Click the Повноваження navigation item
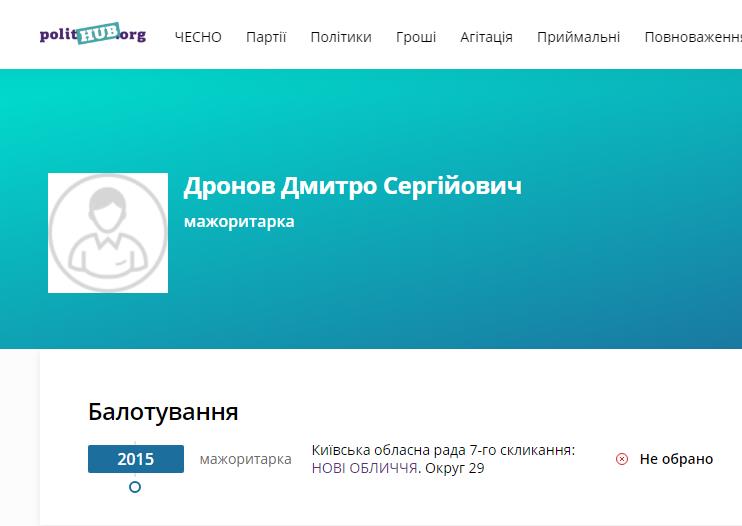The image size is (742, 526). (x=692, y=37)
